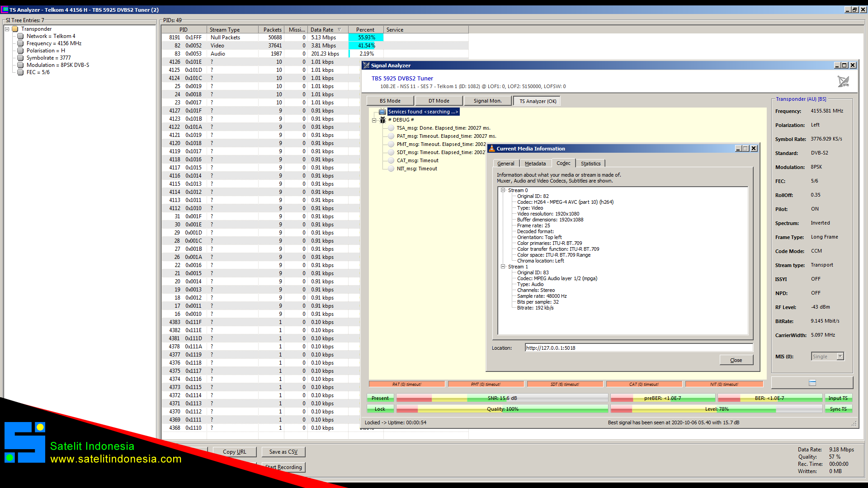Click the Packets column header
868x488 pixels.
click(x=272, y=30)
